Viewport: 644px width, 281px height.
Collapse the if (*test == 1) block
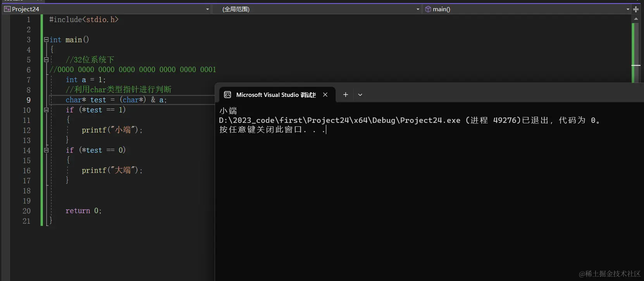46,110
